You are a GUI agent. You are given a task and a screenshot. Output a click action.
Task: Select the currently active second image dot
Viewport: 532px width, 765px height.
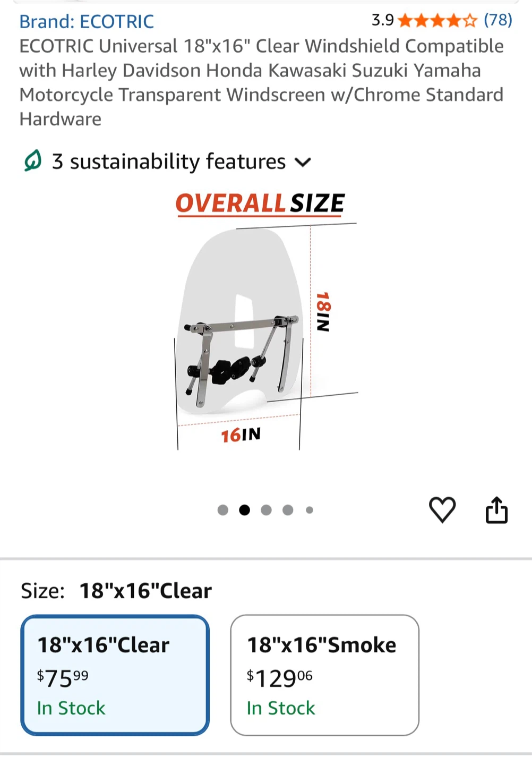(244, 510)
